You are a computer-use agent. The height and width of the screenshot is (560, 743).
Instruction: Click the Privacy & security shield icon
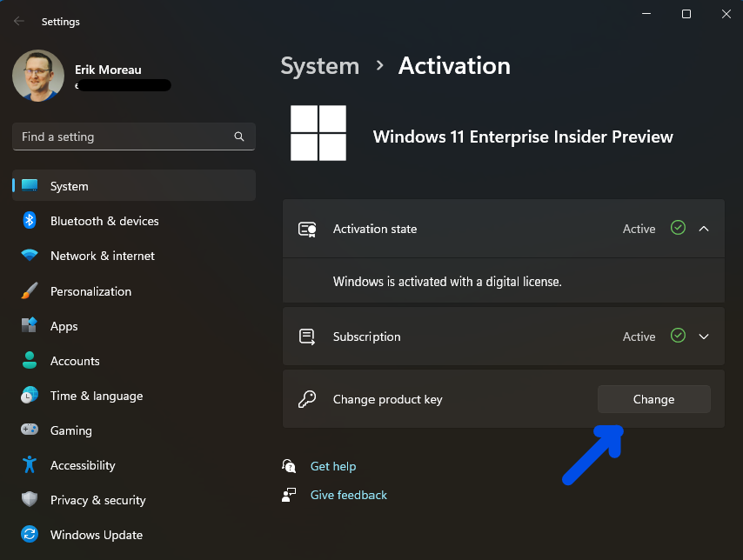coord(30,500)
